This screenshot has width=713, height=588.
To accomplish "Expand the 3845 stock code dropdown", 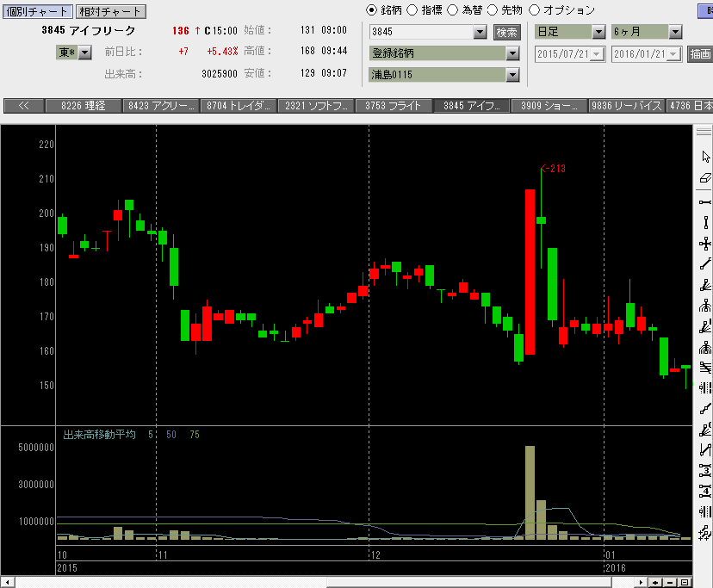I will click(x=480, y=32).
